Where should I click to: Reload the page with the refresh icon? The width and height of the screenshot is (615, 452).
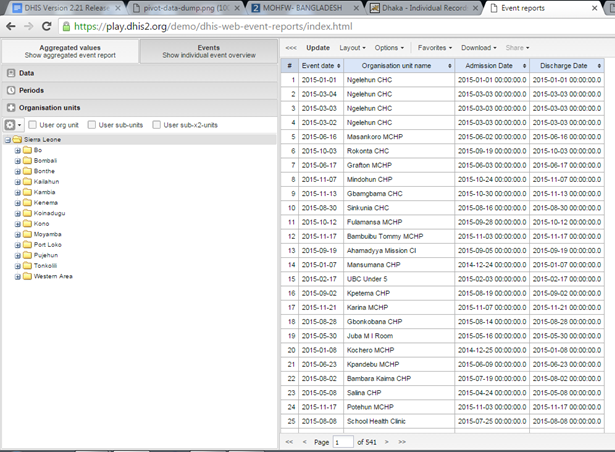point(47,26)
